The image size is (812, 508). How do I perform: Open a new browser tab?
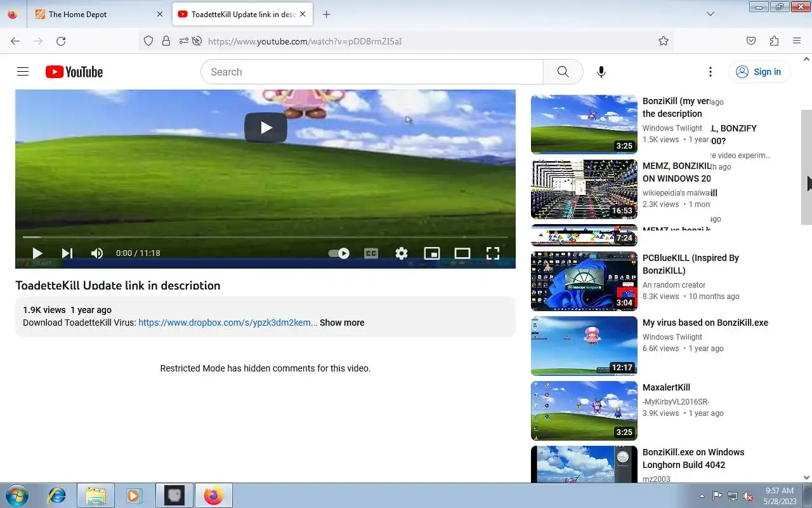point(326,14)
